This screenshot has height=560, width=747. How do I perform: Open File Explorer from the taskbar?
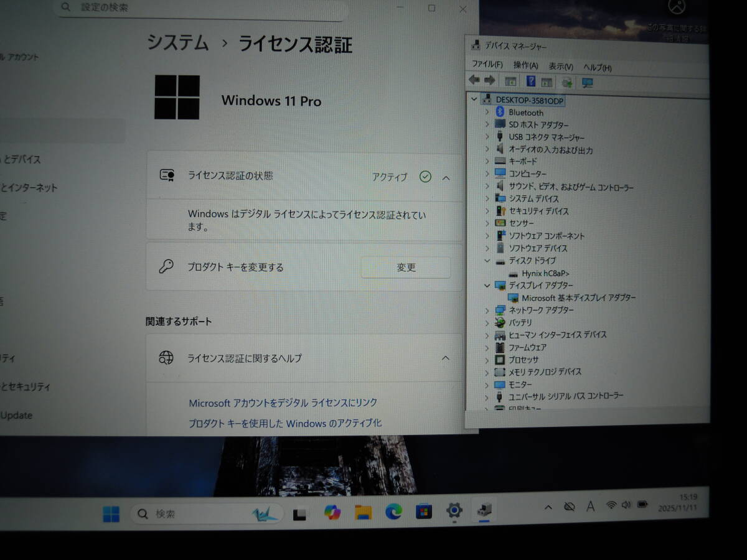(363, 512)
